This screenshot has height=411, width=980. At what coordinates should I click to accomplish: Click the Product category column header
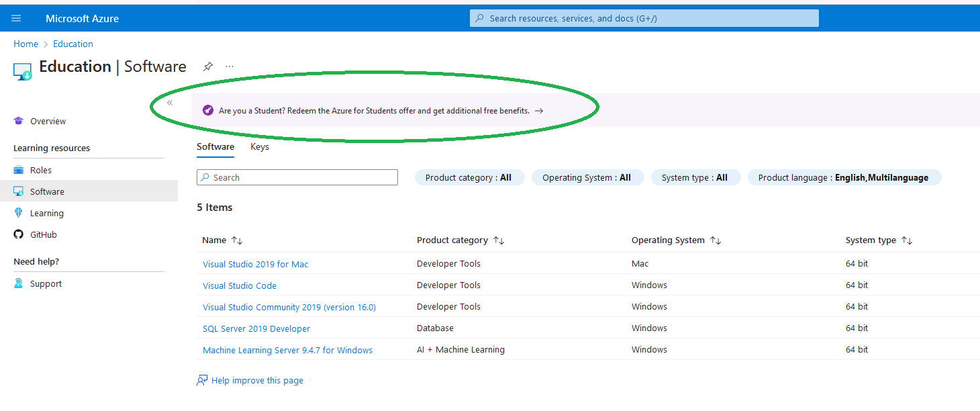coord(452,240)
